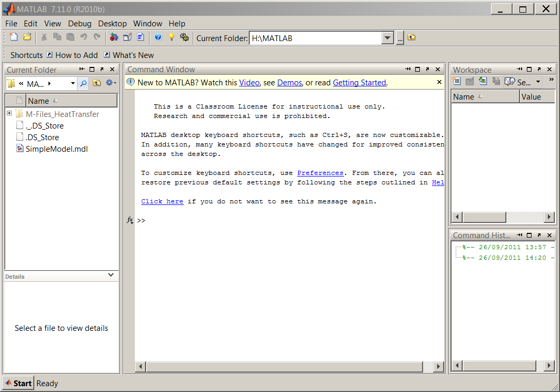
Task: Click the yellow gears toolbar icon
Action: (184, 37)
